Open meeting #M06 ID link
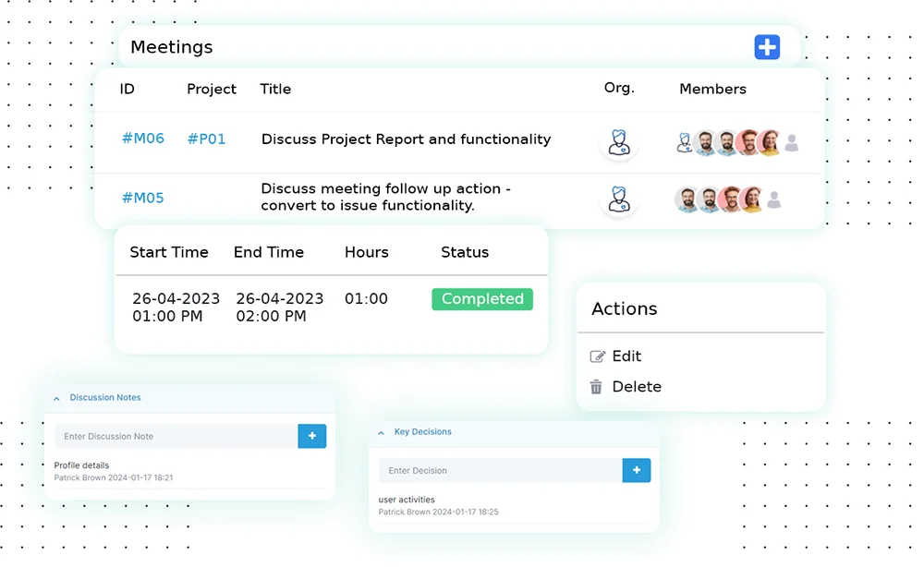 point(142,139)
